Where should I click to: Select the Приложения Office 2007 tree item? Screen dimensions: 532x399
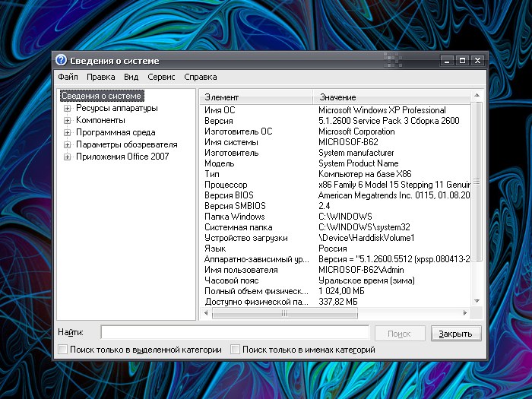(122, 157)
